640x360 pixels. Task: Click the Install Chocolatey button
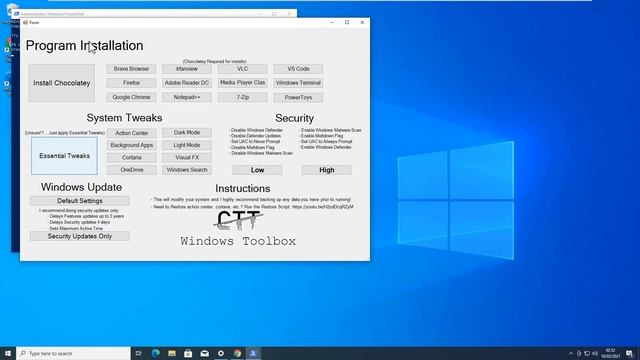(x=62, y=83)
